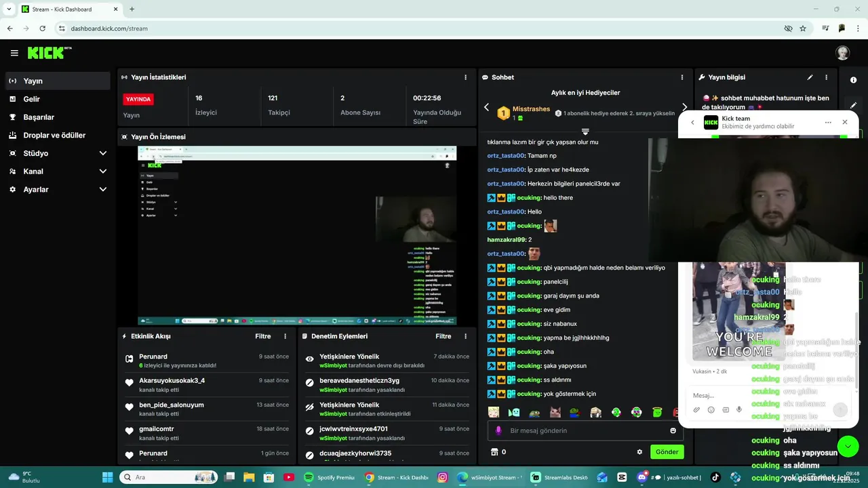Open the emoji picker in the support widget
This screenshot has width=868, height=488.
click(x=711, y=409)
